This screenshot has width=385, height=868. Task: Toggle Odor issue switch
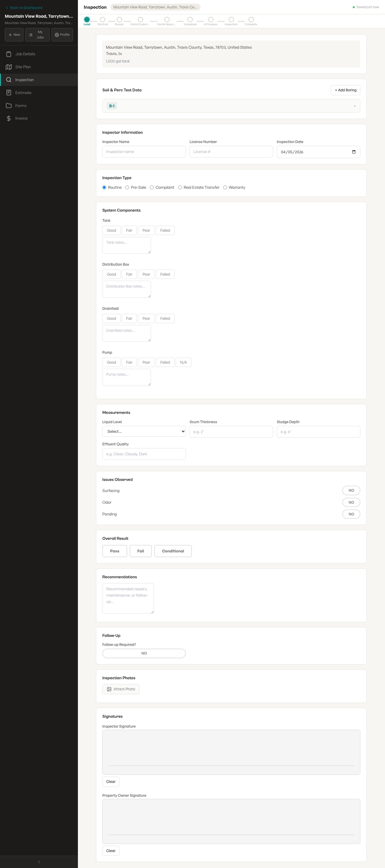coord(351,502)
